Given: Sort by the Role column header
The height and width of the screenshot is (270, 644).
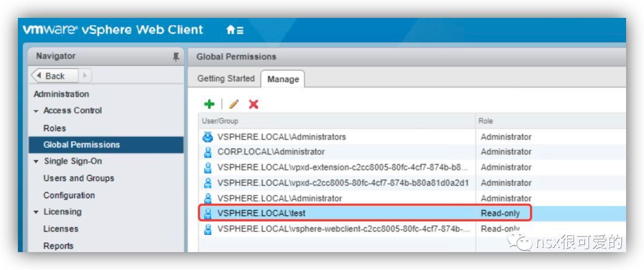Looking at the screenshot, I should [x=550, y=121].
